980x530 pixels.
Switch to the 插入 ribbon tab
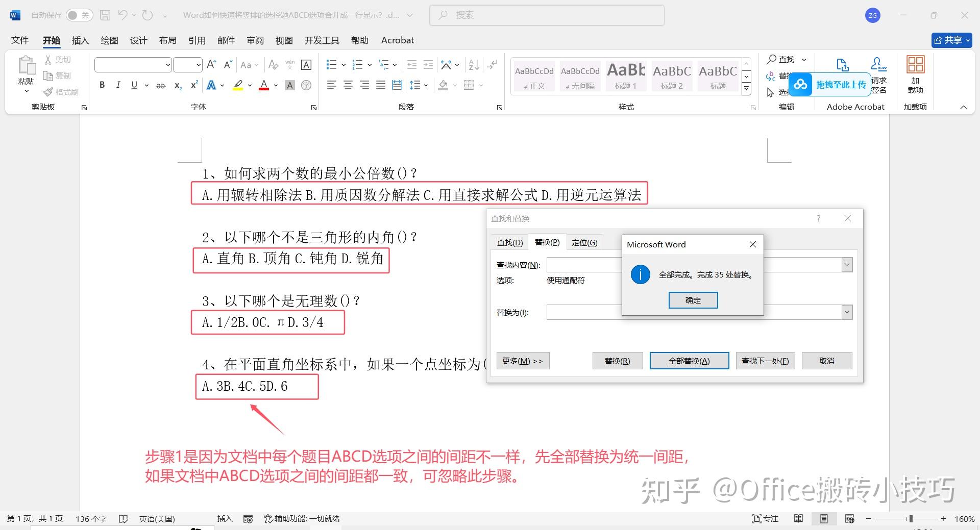(x=80, y=40)
